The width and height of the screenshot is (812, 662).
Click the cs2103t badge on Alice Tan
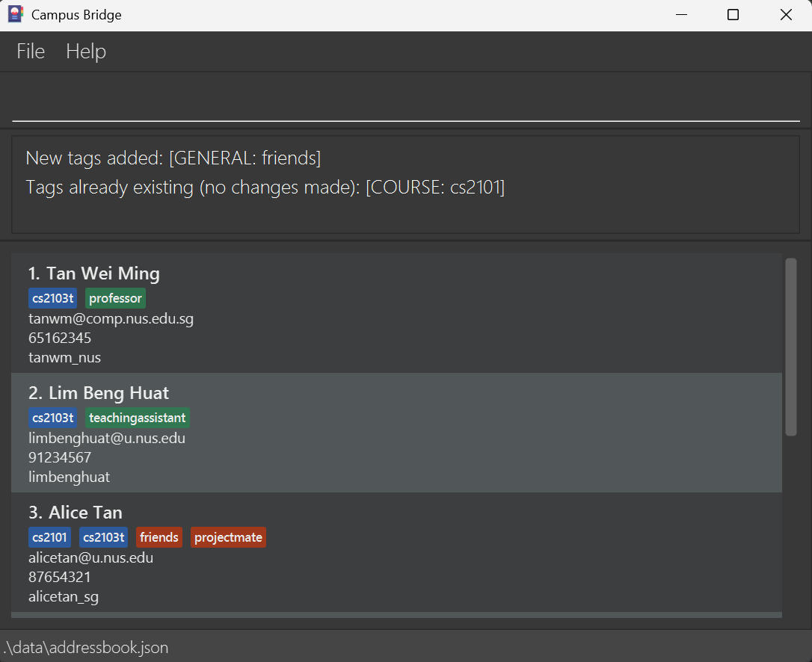tap(103, 536)
